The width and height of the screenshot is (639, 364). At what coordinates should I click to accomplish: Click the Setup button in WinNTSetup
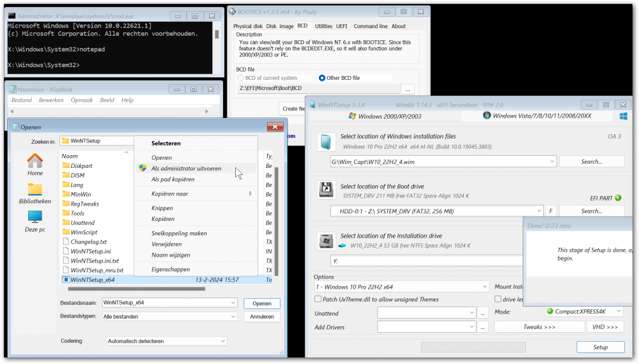600,347
